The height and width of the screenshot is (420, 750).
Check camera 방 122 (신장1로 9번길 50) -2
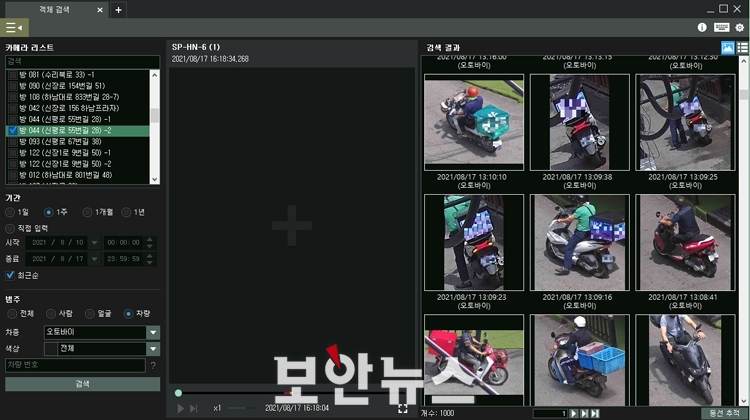12,164
